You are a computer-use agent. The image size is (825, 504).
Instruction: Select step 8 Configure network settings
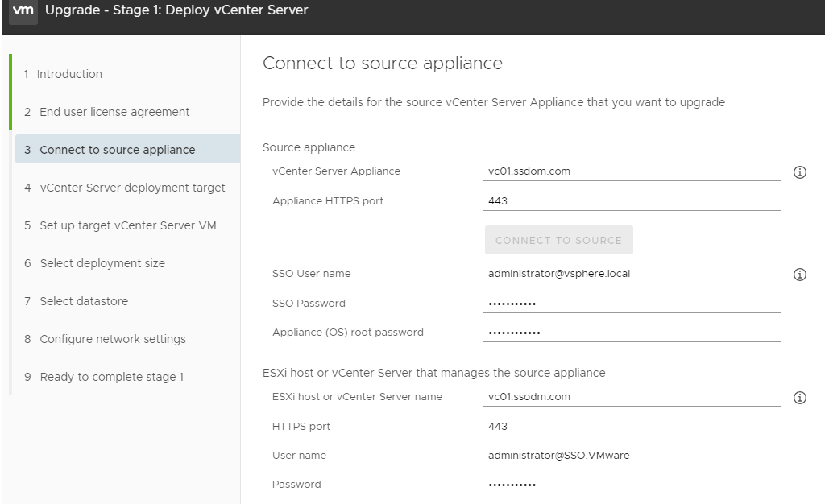[106, 339]
